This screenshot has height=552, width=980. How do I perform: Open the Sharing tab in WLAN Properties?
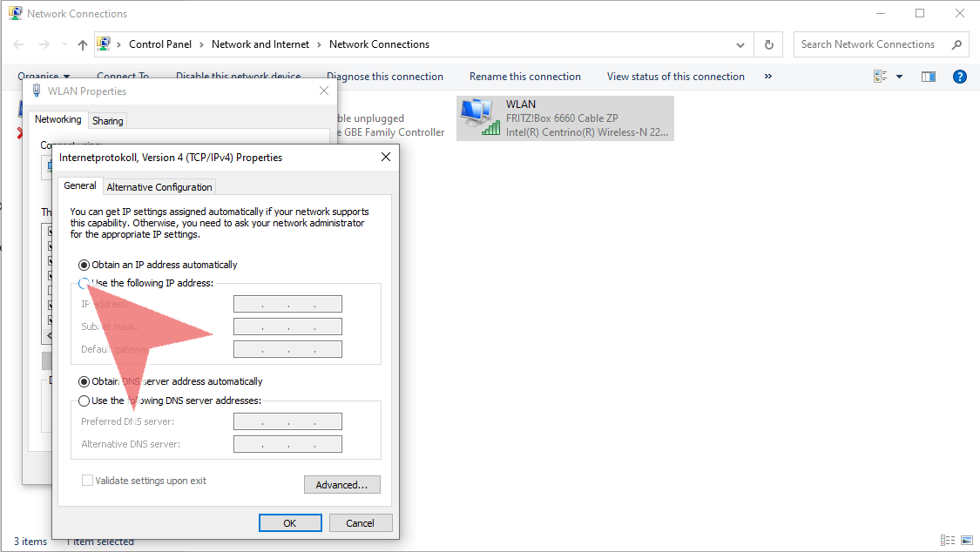[x=108, y=121]
